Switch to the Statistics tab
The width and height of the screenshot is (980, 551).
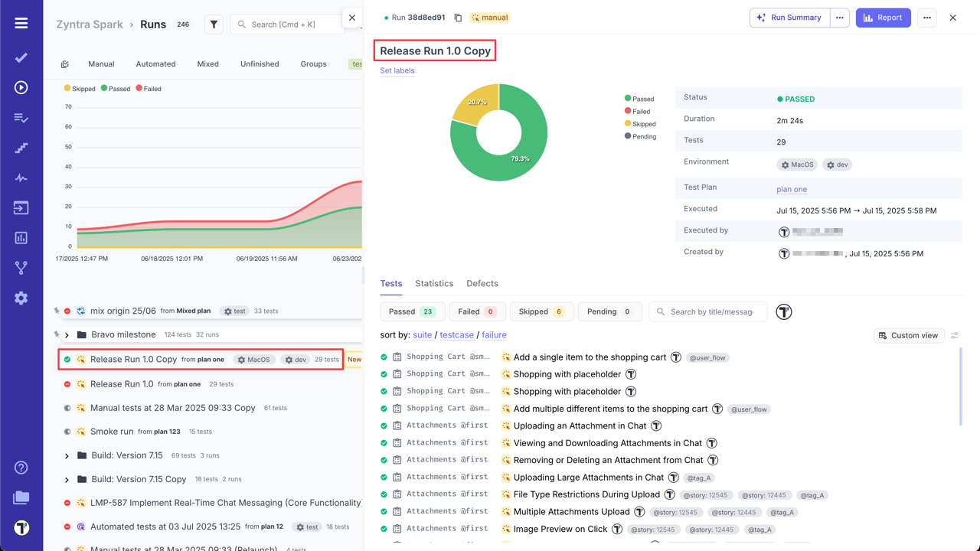[x=434, y=283]
